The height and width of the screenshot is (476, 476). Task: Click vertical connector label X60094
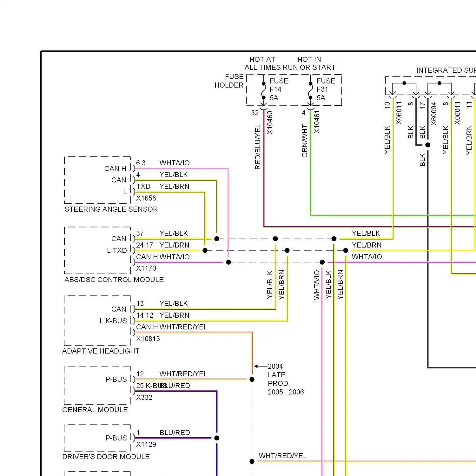[434, 114]
